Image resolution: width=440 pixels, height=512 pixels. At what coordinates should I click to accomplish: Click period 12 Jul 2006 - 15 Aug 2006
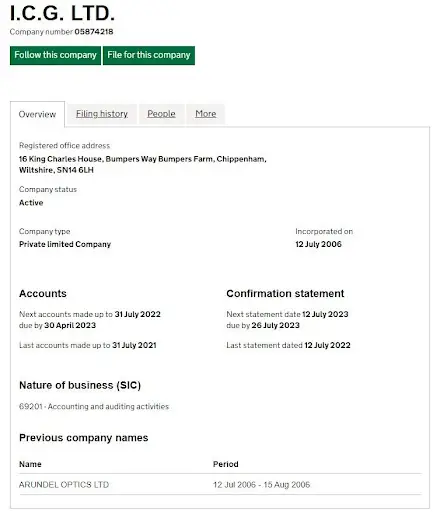pos(262,485)
